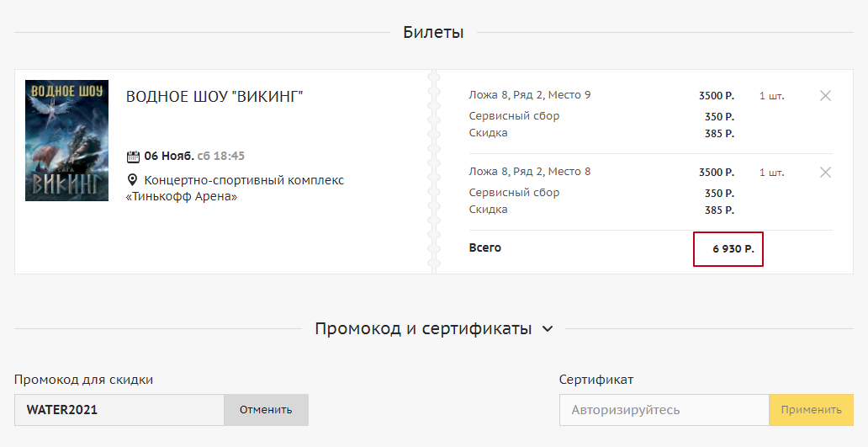This screenshot has height=447, width=868.
Task: Focus the WATER2021 promo code field
Action: pyautogui.click(x=119, y=410)
